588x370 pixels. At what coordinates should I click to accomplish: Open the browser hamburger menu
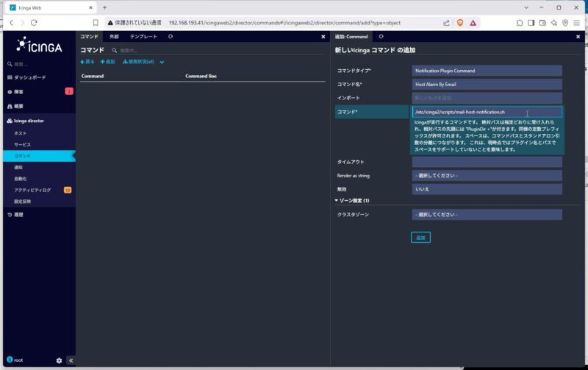pos(576,23)
